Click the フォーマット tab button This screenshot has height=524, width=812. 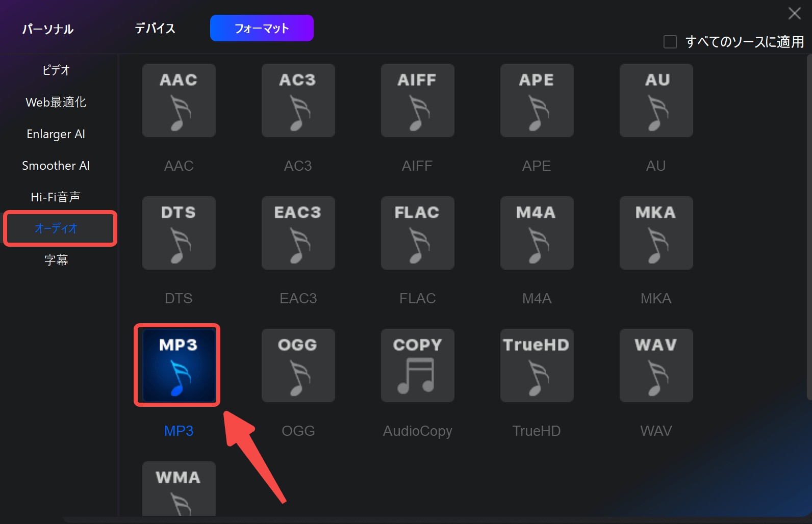point(262,28)
